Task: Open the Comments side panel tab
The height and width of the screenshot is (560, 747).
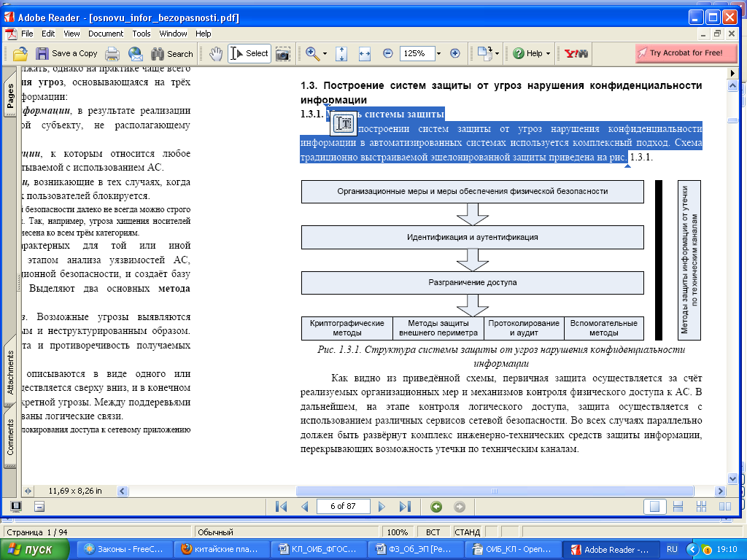Action: (x=10, y=437)
